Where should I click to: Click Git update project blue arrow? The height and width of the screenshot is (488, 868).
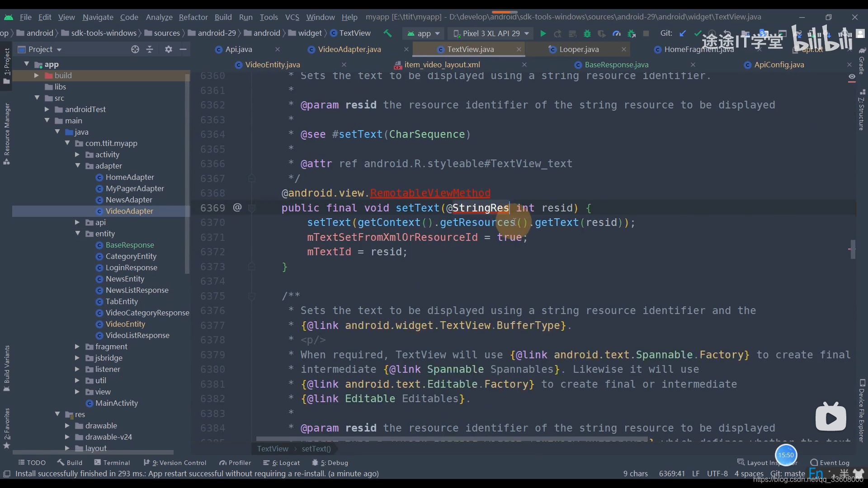click(683, 33)
